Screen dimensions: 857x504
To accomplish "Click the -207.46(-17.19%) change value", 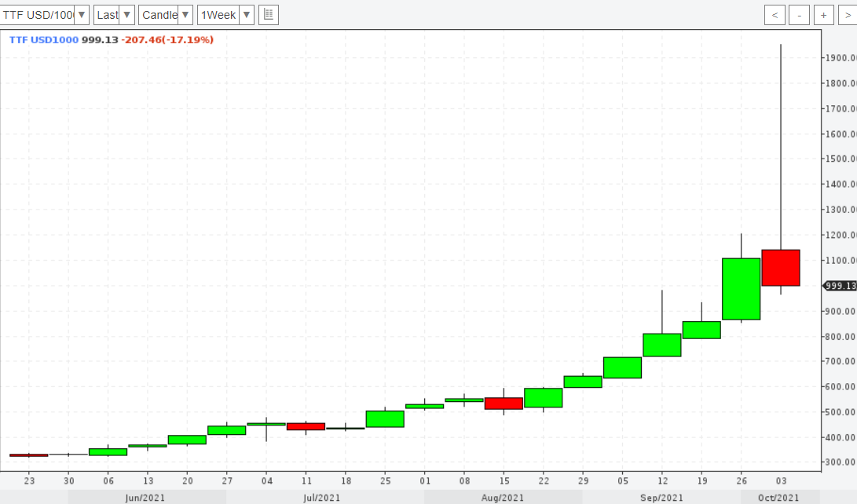I will [167, 39].
